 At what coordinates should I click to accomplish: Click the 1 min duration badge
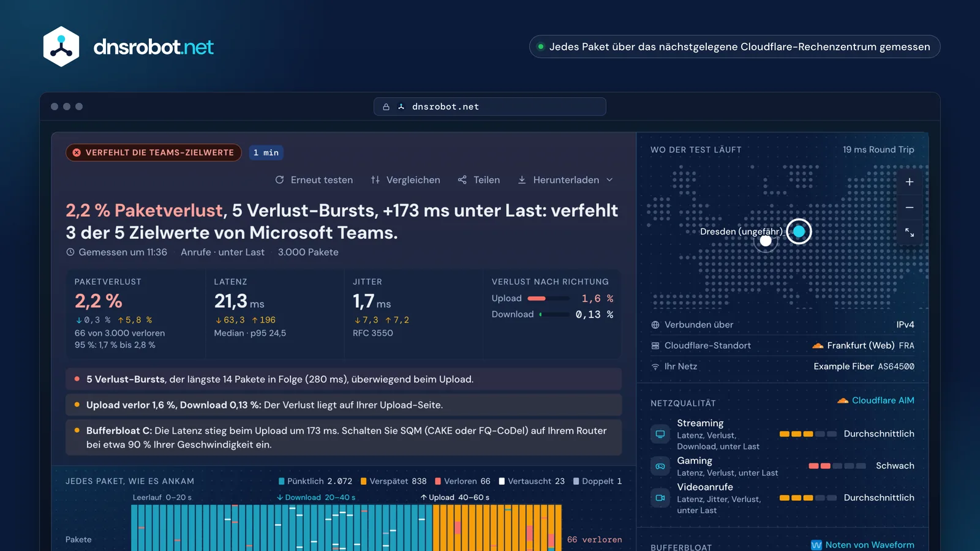pos(266,152)
